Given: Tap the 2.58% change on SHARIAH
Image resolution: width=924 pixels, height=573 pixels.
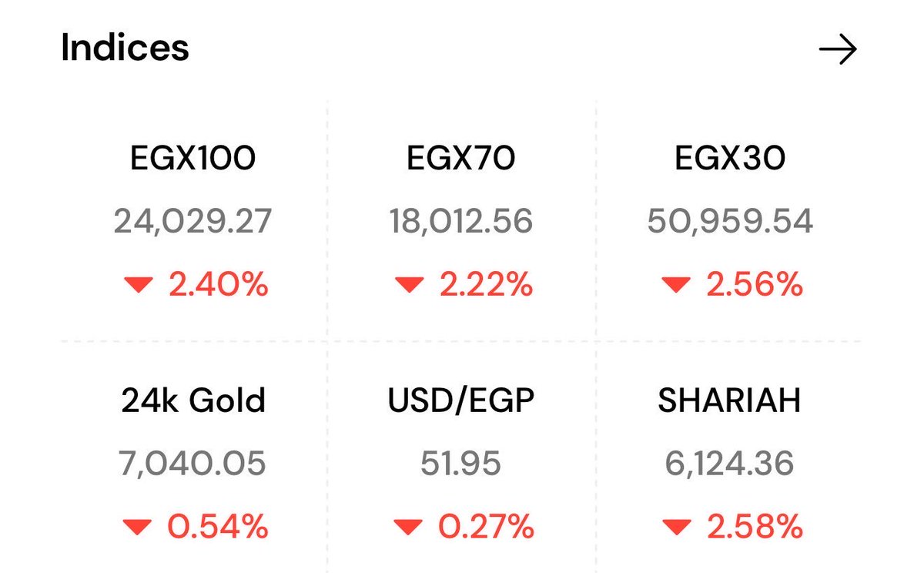Looking at the screenshot, I should point(754,528).
